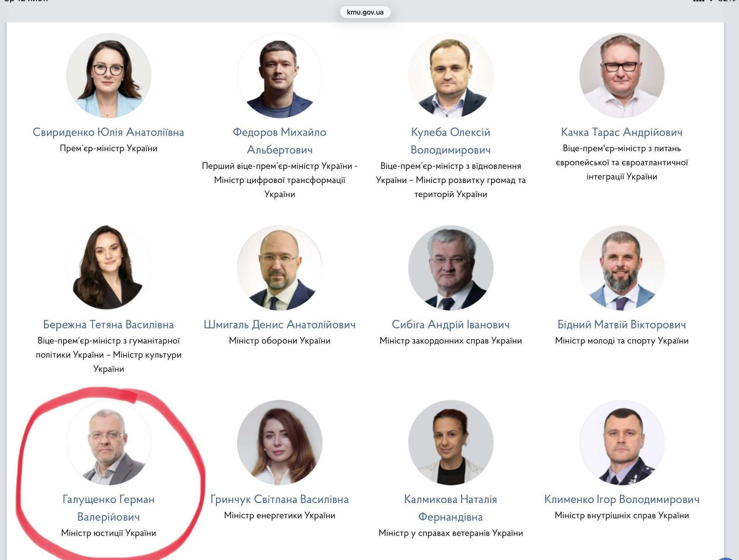Screen dimensions: 739x560
Task: Click Галущенко Герман Валерійович name link
Action: point(108,508)
